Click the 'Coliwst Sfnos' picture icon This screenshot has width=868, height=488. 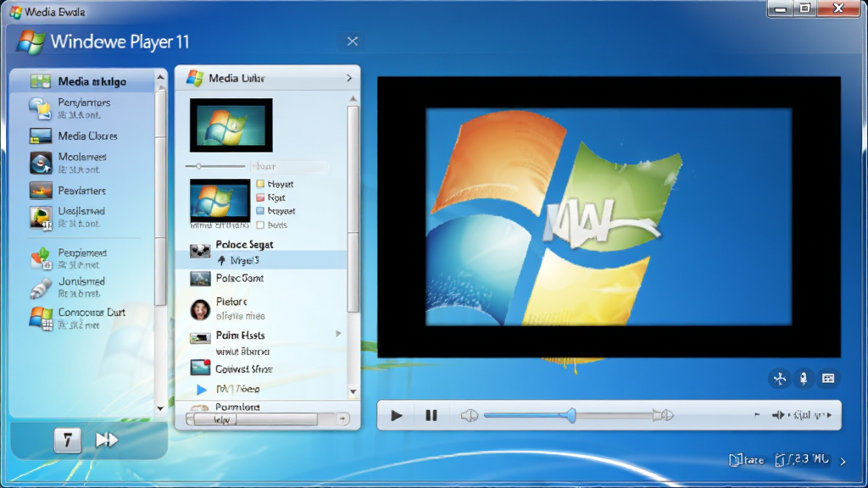click(x=200, y=368)
